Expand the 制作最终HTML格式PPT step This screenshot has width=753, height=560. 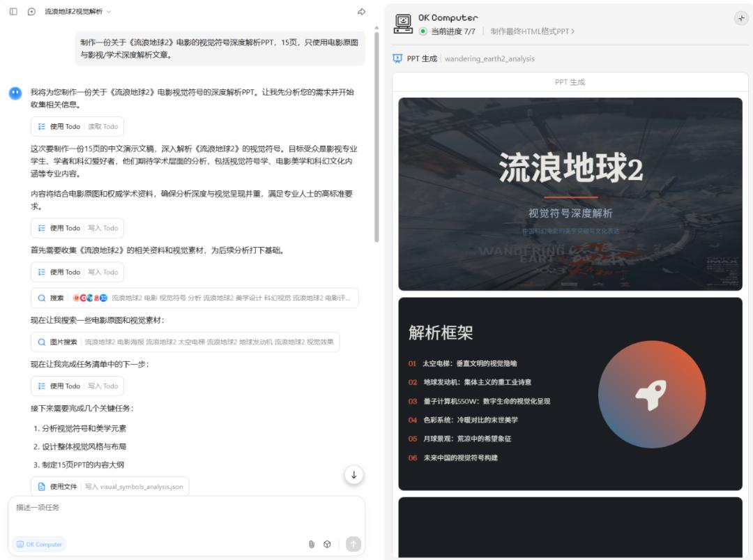coord(533,31)
